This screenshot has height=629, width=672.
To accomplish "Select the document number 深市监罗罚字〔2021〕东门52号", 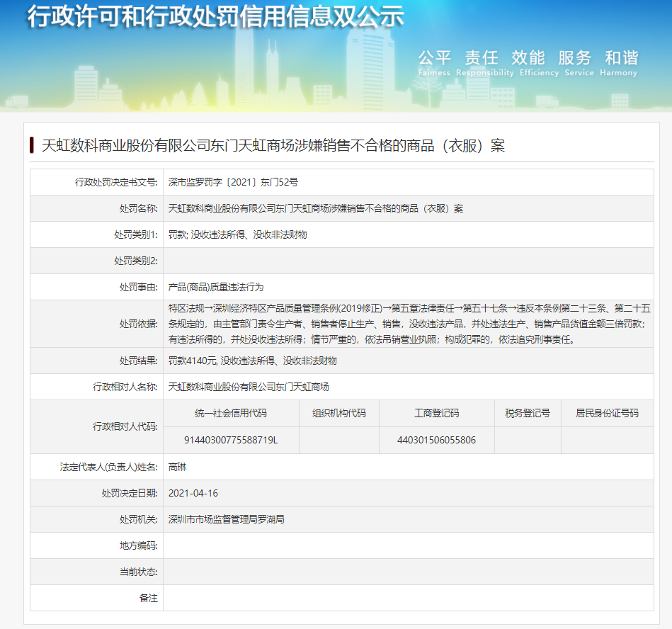I will [233, 182].
